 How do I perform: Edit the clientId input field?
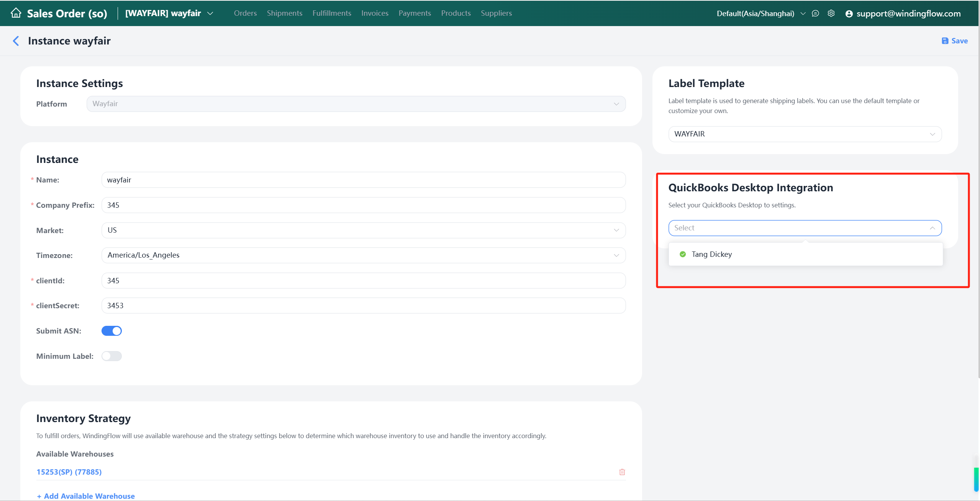(x=363, y=281)
